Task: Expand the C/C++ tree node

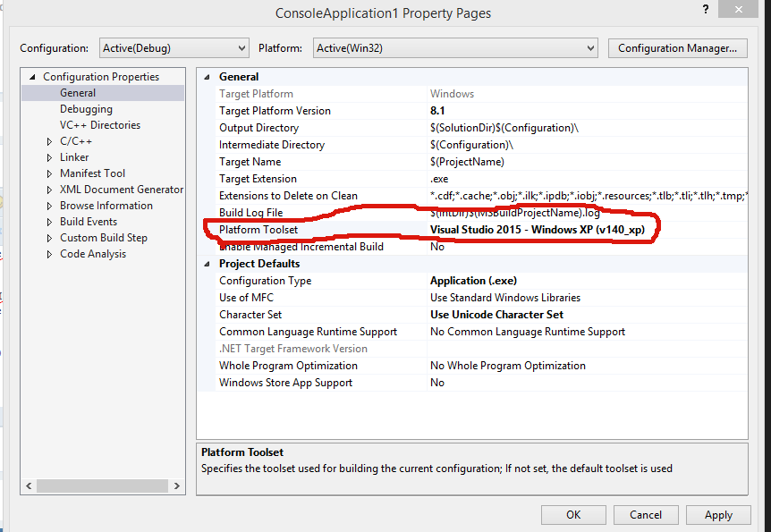Action: coord(50,141)
